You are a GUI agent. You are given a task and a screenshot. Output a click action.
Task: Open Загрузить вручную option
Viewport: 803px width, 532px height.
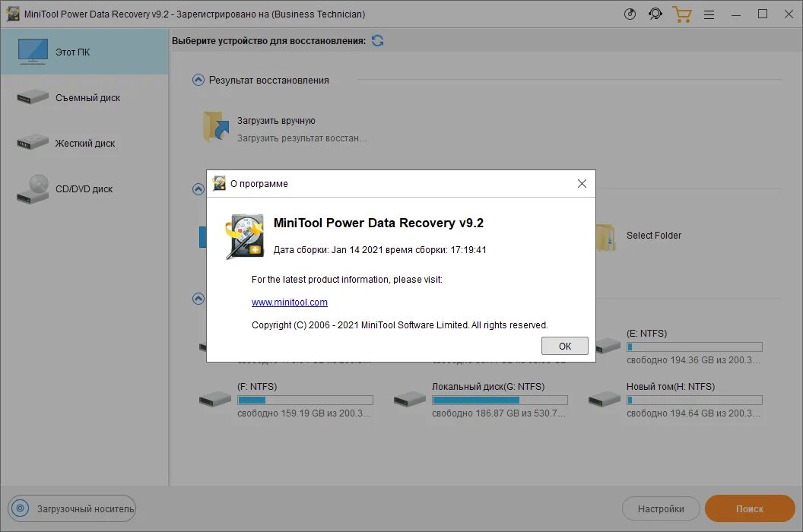276,120
